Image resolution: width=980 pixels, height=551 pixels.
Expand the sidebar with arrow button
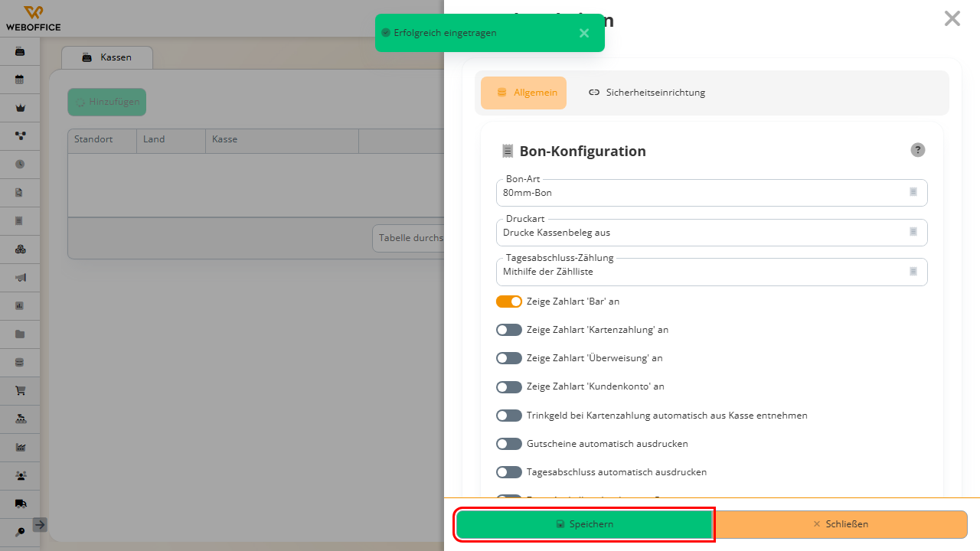(x=40, y=525)
